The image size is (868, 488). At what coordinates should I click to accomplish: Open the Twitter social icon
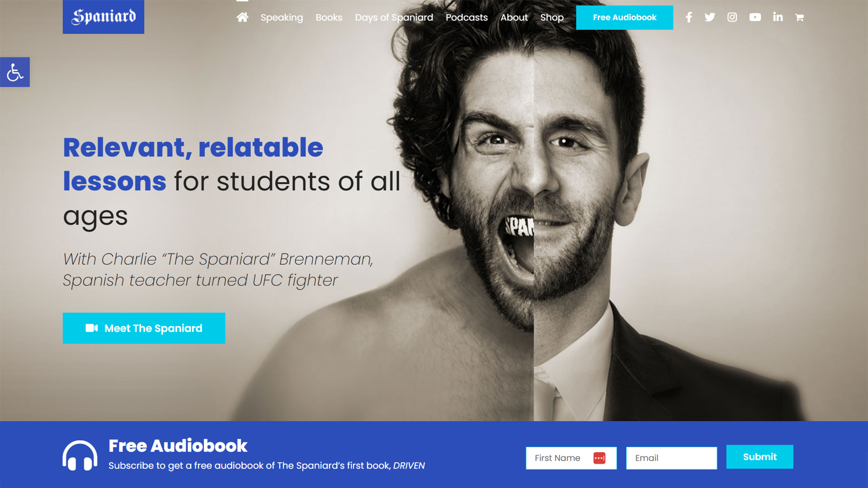(710, 17)
